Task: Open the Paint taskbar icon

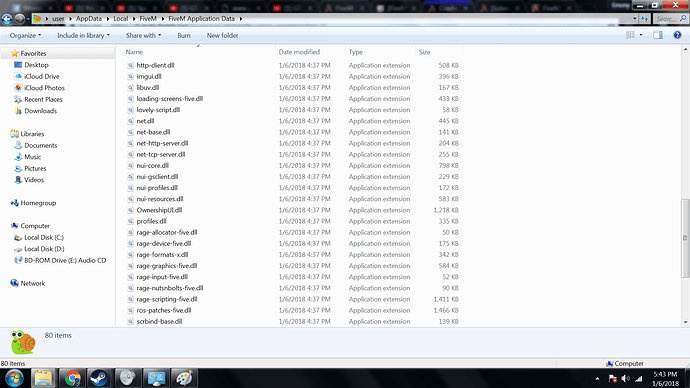Action: coord(184,378)
